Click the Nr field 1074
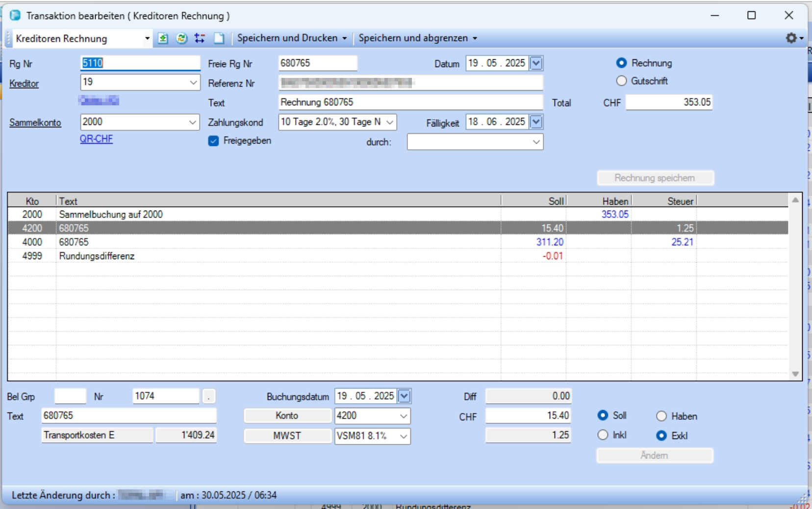The image size is (812, 509). pyautogui.click(x=166, y=396)
